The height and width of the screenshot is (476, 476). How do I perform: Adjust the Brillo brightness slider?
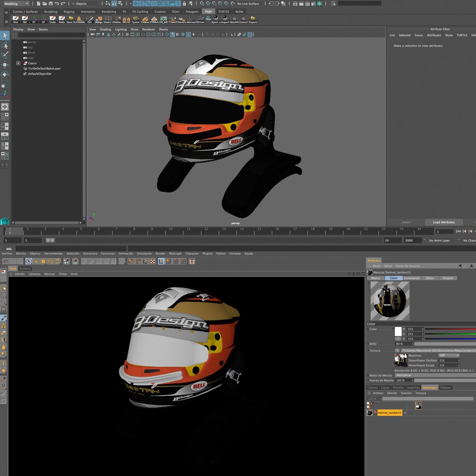click(445, 344)
